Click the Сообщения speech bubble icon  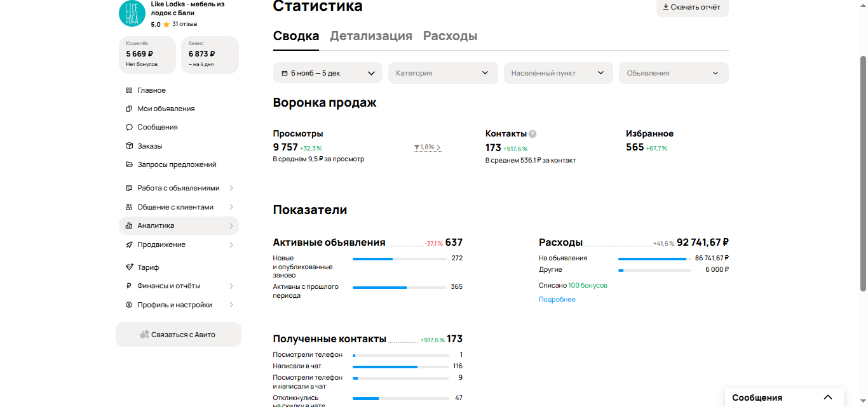(129, 127)
